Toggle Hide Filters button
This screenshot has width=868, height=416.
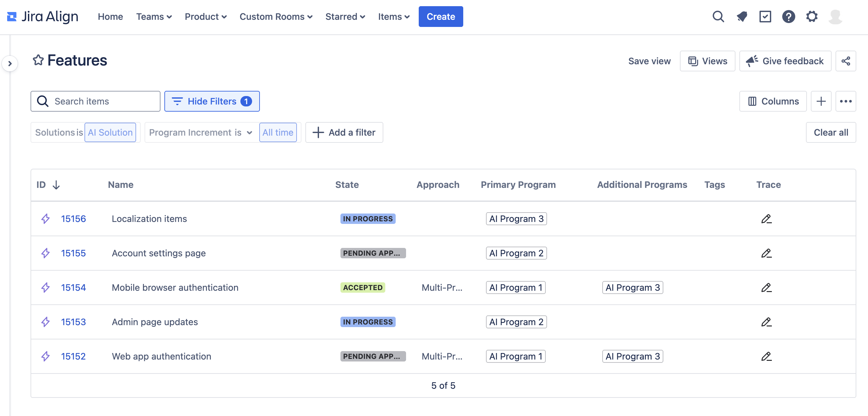(x=211, y=101)
